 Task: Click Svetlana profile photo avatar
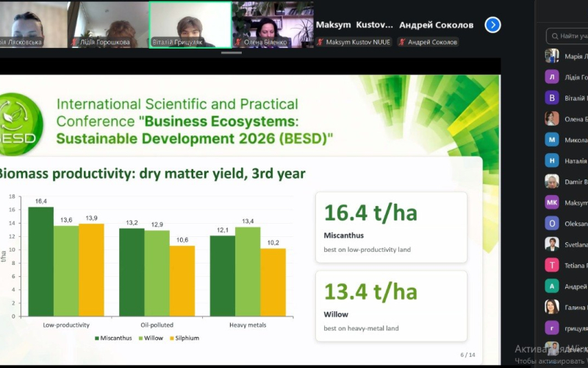click(552, 244)
